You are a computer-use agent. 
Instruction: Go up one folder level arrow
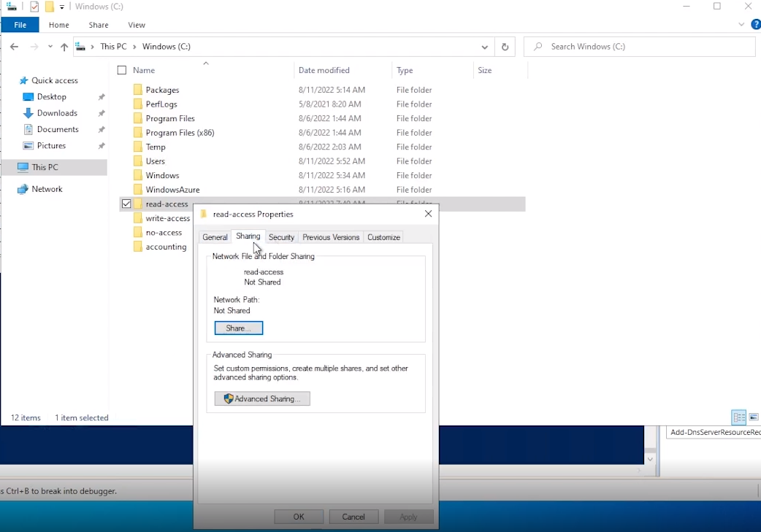point(64,47)
